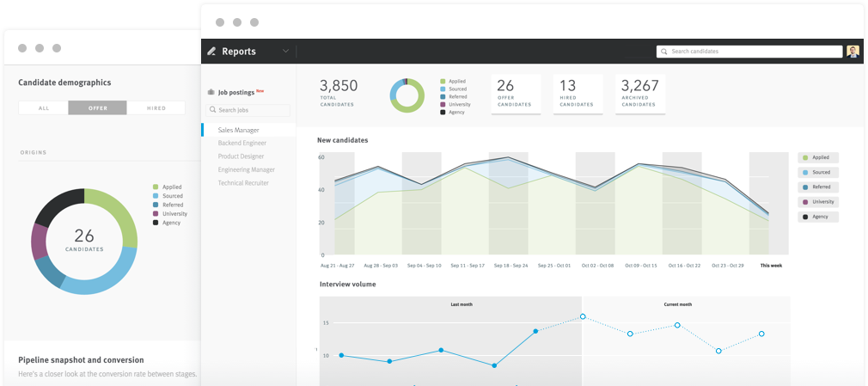Click the last filled point on Interview volume
This screenshot has height=386, width=868.
pos(535,331)
